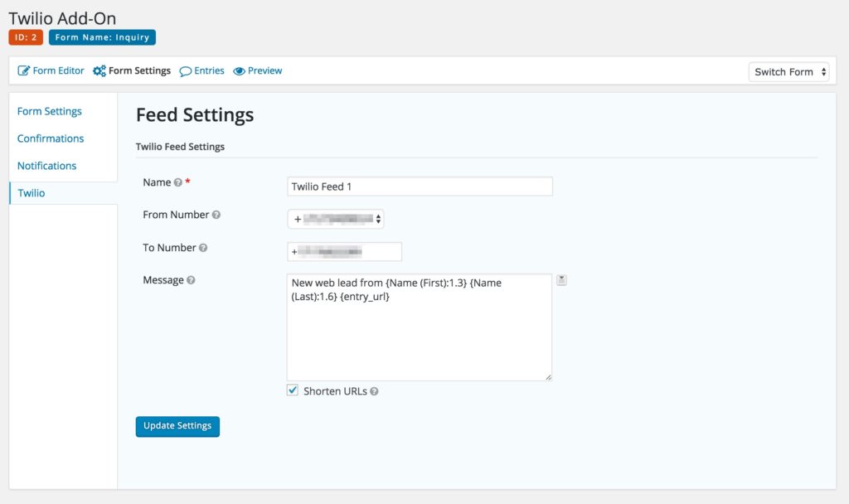This screenshot has width=849, height=504.
Task: Select the Twilio sidebar tab
Action: pyautogui.click(x=63, y=193)
